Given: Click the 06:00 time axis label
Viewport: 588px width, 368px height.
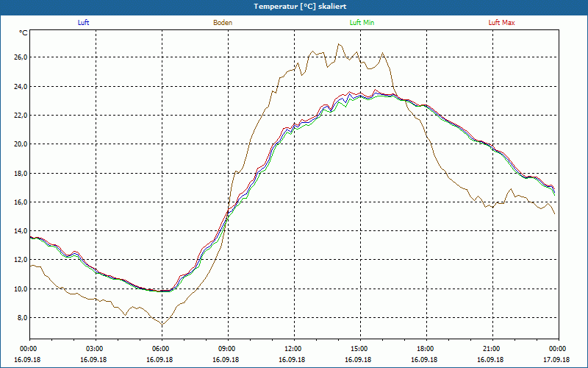Looking at the screenshot, I should point(162,348).
